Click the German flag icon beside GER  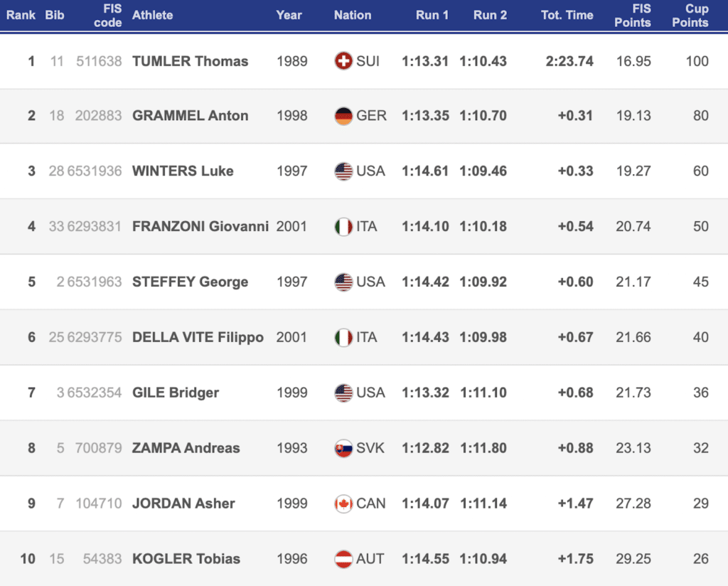click(x=343, y=116)
